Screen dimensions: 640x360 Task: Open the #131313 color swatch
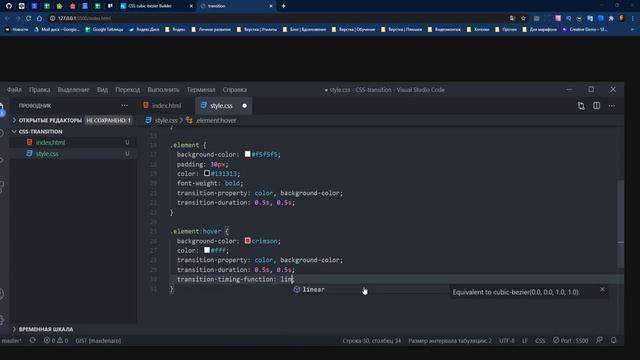pyautogui.click(x=207, y=173)
